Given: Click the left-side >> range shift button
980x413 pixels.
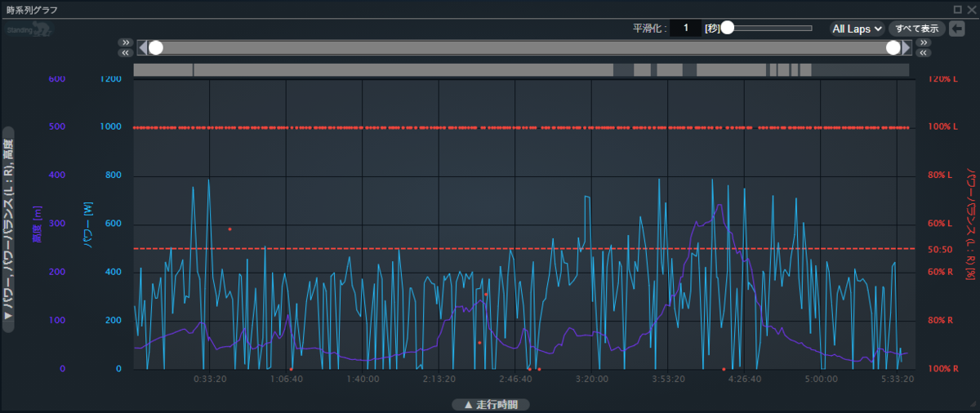Looking at the screenshot, I should pyautogui.click(x=125, y=42).
